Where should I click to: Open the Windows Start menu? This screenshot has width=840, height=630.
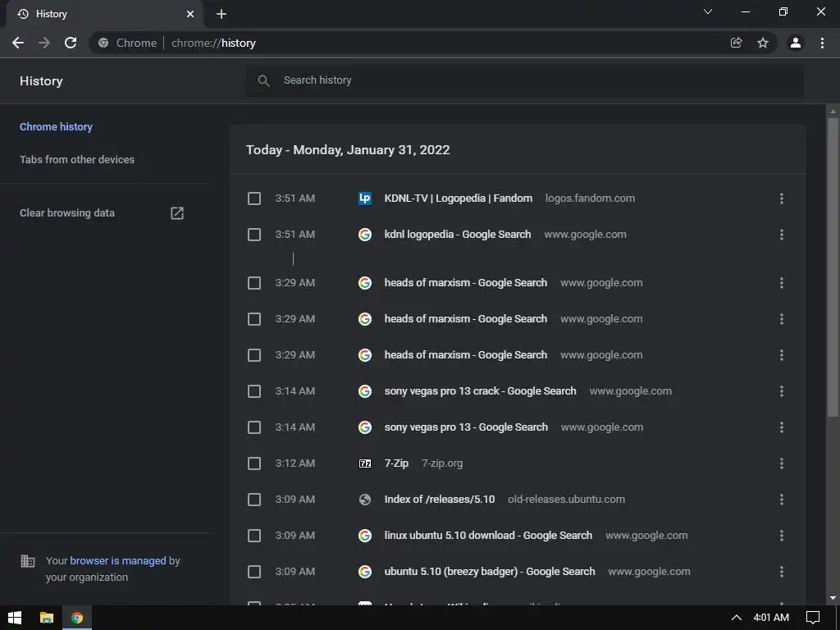pos(15,618)
